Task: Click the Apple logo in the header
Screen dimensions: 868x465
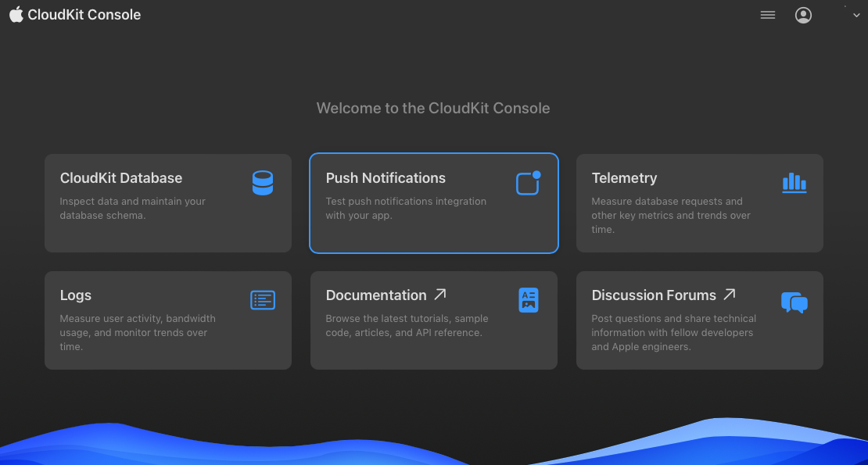Action: pyautogui.click(x=16, y=14)
